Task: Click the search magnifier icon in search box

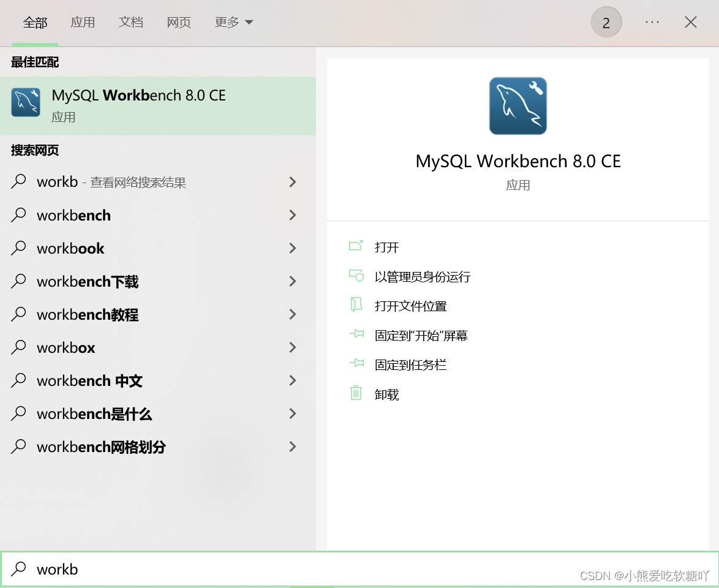Action: (x=18, y=569)
